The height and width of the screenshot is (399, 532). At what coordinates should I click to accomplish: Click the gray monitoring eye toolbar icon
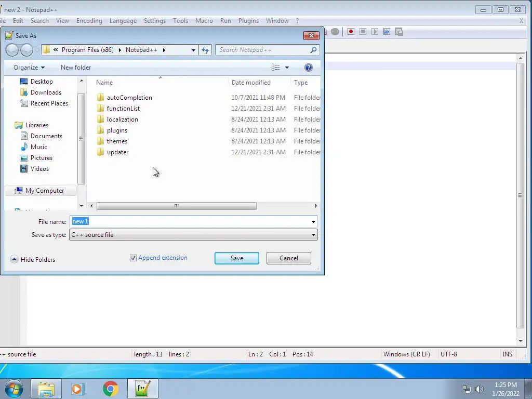coord(335,32)
